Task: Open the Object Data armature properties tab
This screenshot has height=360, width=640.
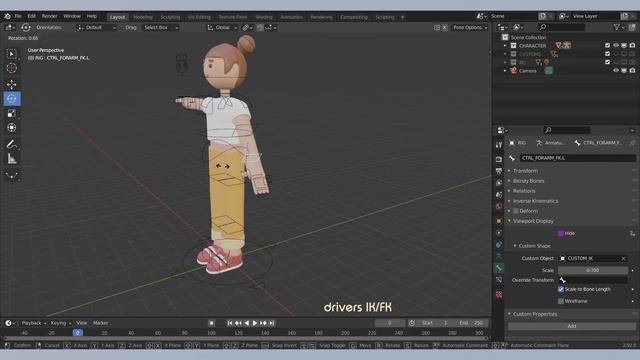Action: 499,256
